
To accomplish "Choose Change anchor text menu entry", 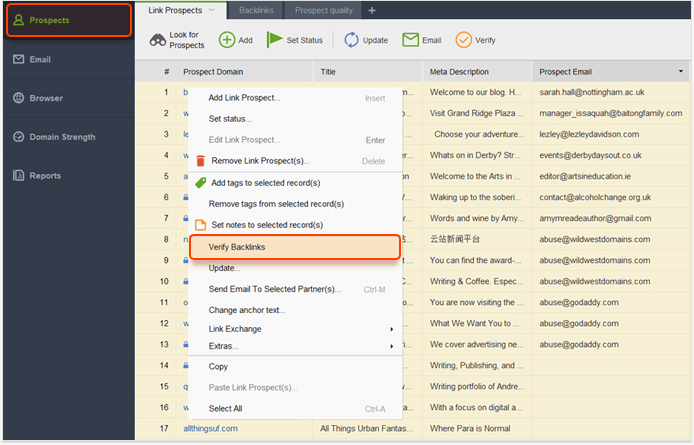I will (295, 310).
